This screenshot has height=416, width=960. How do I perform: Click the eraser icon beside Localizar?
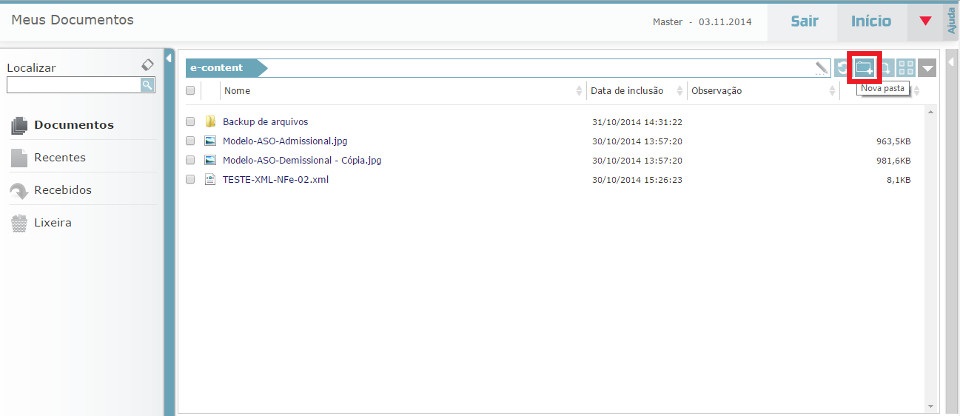click(147, 65)
